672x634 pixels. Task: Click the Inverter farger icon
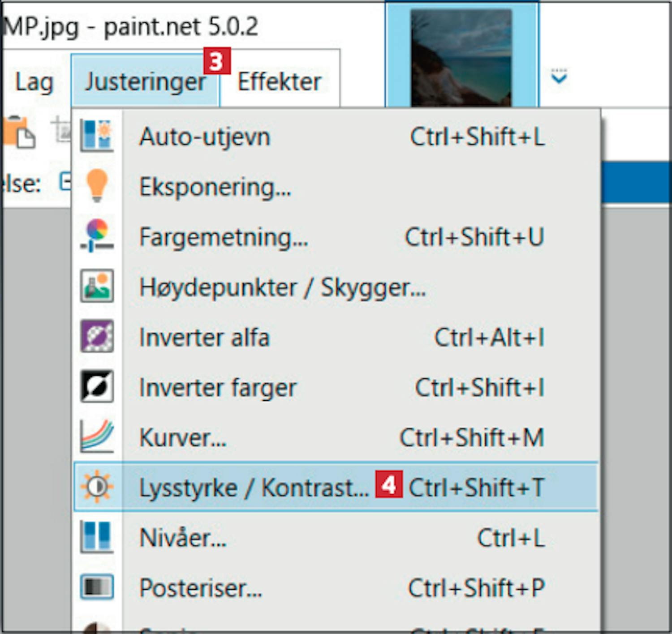click(97, 386)
